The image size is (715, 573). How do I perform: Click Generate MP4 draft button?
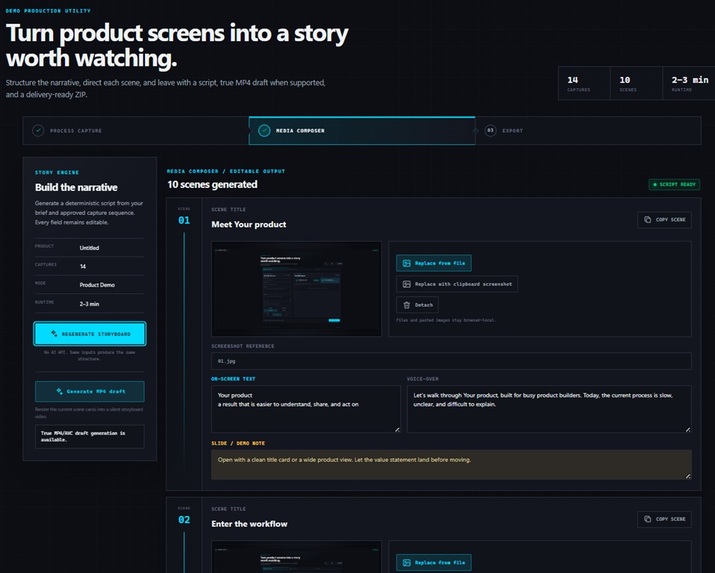(x=90, y=391)
